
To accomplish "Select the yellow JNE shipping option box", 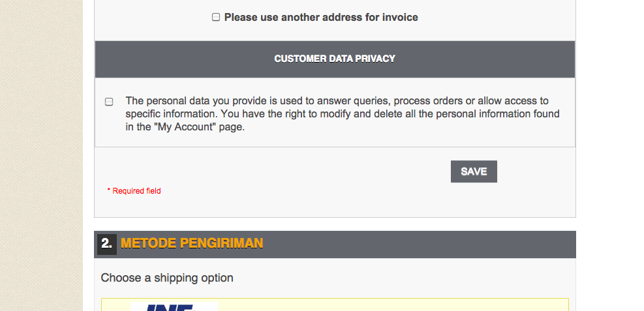I will coord(391,305).
